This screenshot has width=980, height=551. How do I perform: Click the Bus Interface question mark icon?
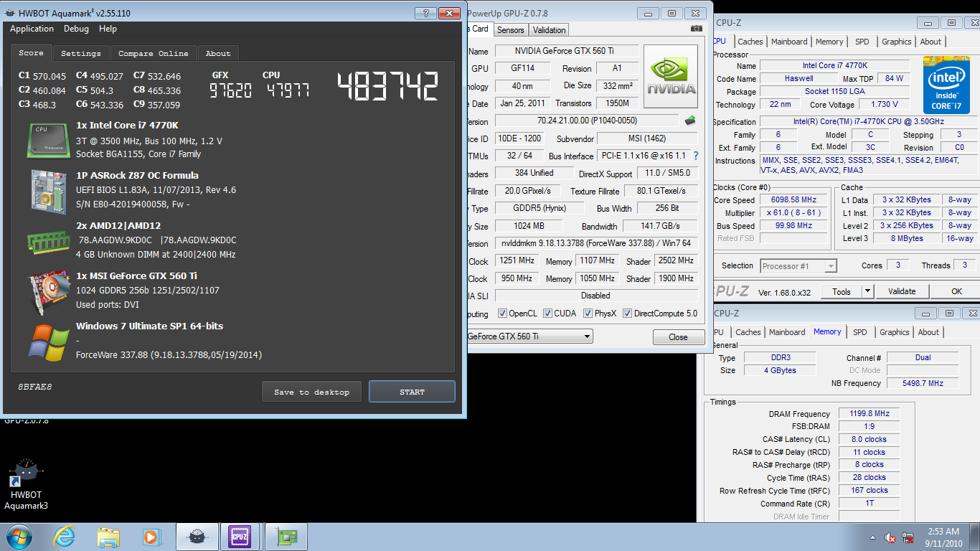tap(695, 156)
